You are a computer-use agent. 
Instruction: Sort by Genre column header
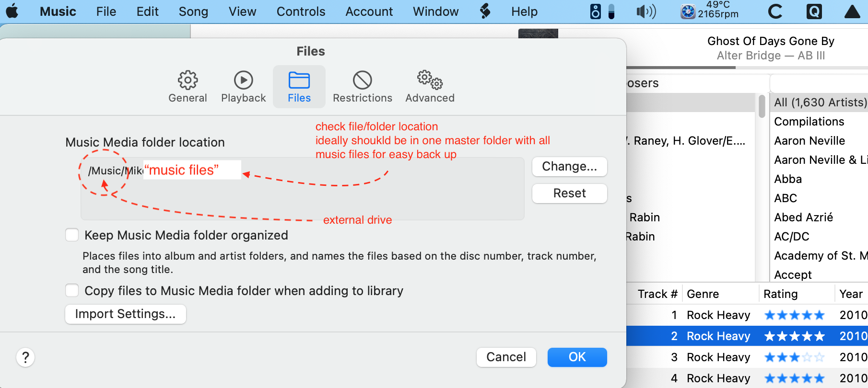click(x=703, y=294)
